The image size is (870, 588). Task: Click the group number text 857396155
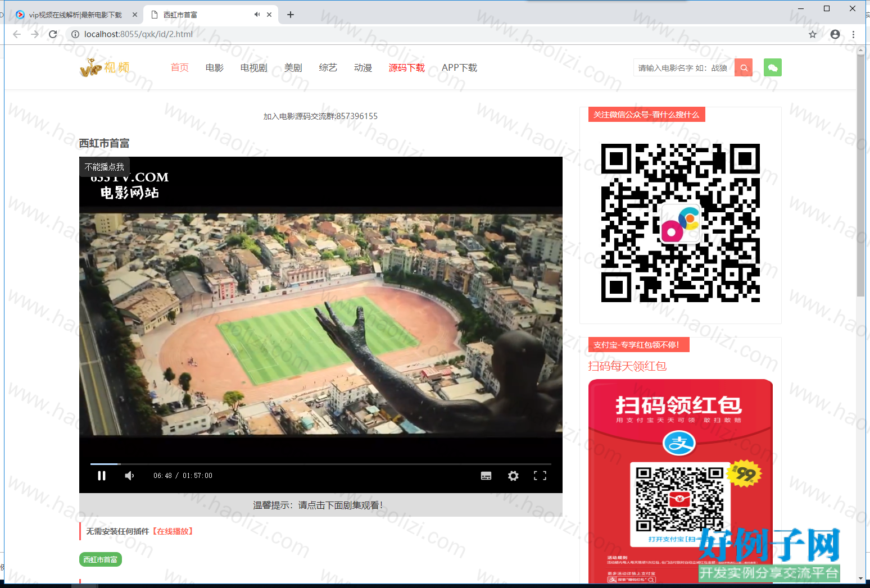coord(357,116)
